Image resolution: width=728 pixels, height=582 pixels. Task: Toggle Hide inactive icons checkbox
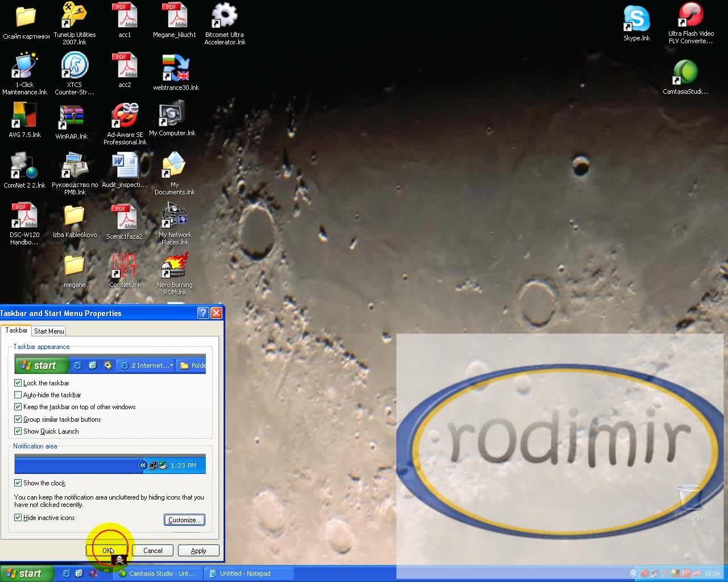[18, 518]
